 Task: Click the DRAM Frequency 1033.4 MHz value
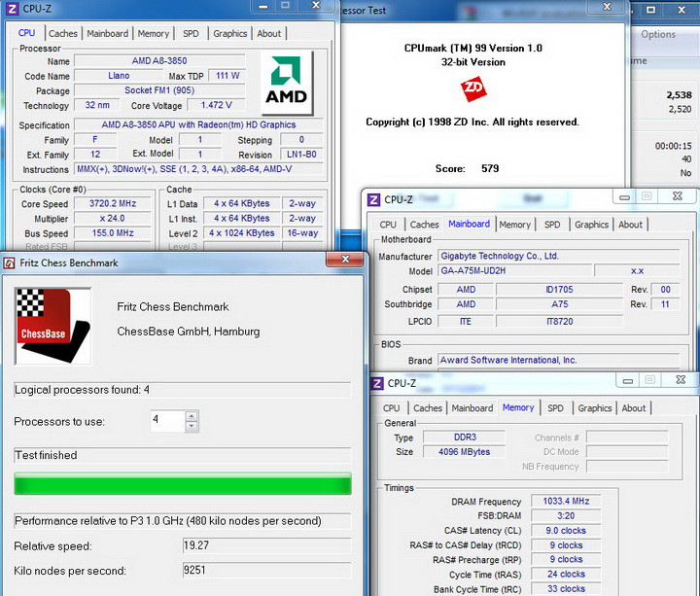pyautogui.click(x=566, y=501)
